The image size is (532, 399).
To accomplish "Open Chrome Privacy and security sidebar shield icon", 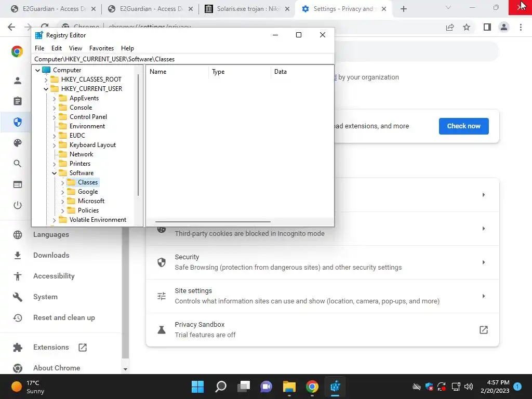I will pyautogui.click(x=17, y=122).
